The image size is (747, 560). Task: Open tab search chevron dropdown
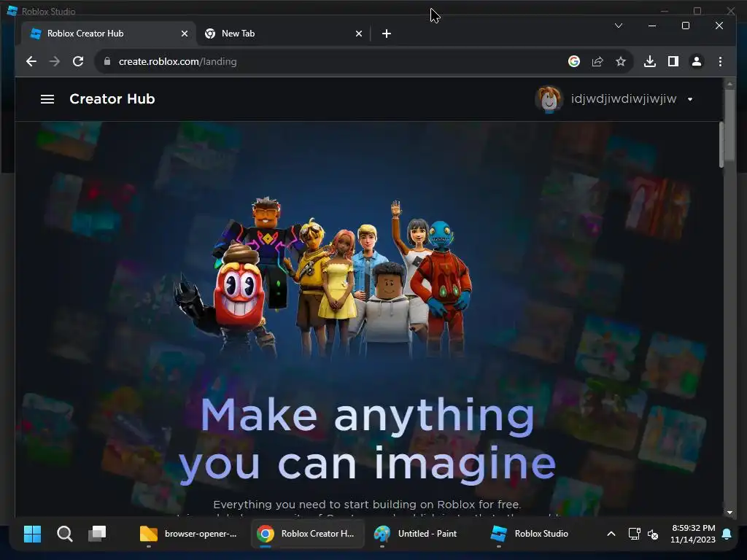(619, 26)
